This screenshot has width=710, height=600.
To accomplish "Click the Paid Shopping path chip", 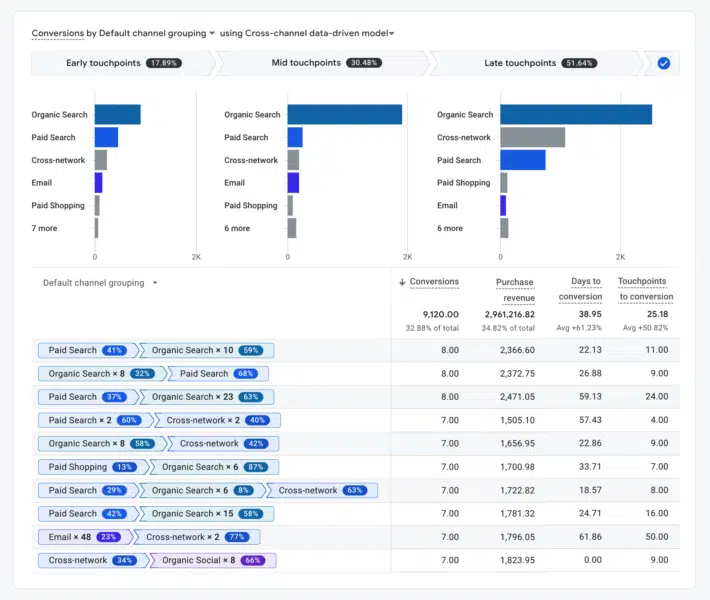I will tap(92, 467).
